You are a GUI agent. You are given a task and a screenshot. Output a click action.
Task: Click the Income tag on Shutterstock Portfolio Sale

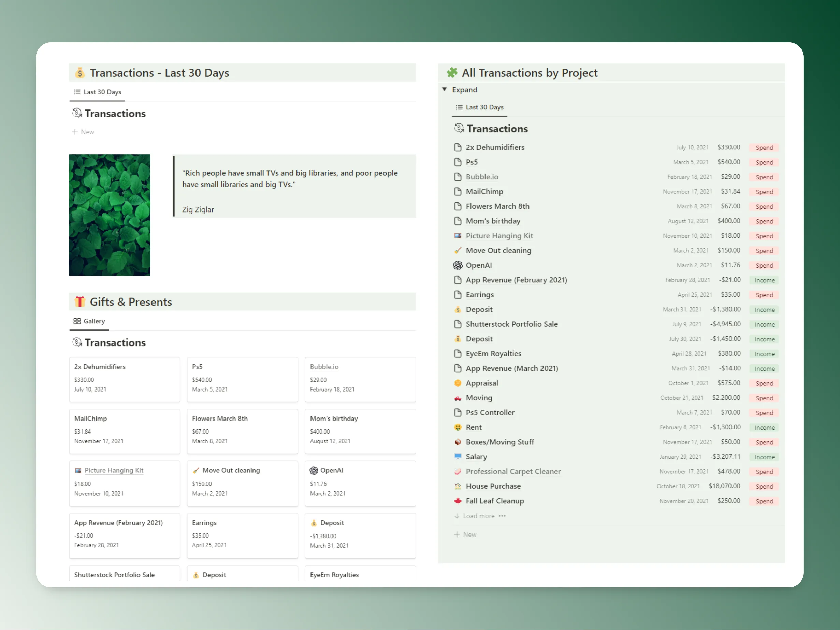tap(764, 325)
